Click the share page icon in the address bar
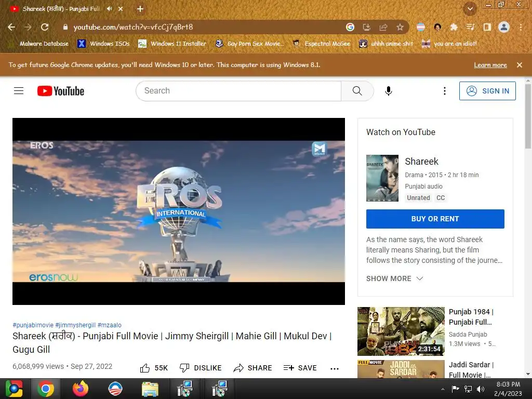The height and width of the screenshot is (399, 532). click(383, 27)
